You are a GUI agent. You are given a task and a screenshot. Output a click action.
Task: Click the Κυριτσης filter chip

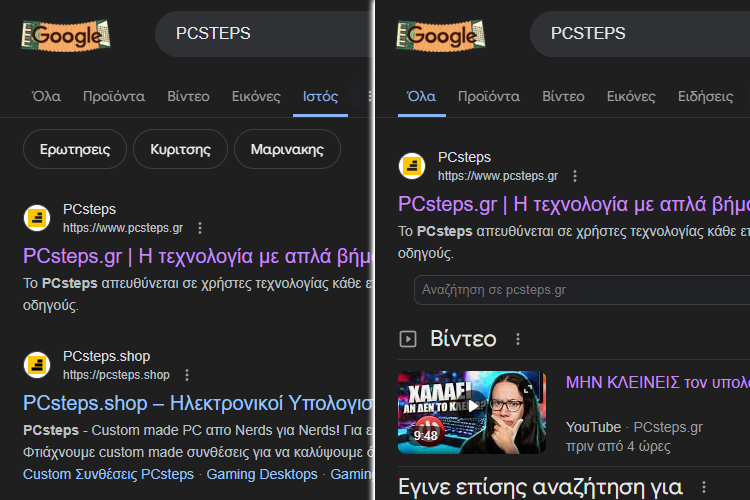pos(180,149)
